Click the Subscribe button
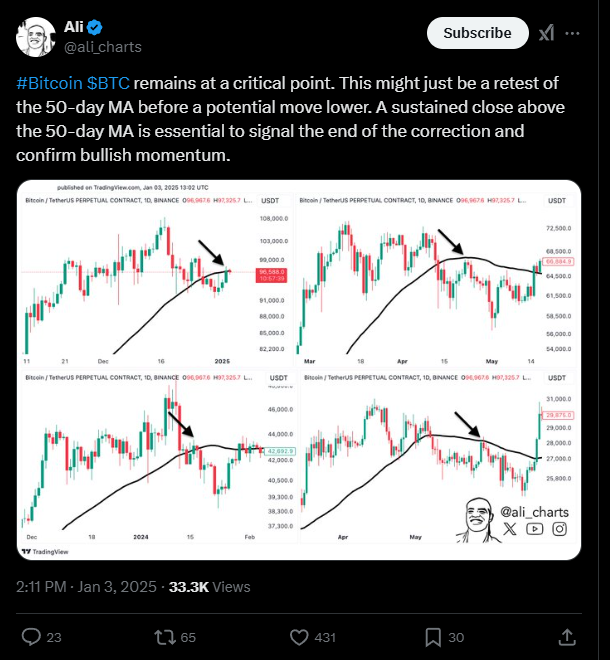The image size is (610, 660). click(x=477, y=33)
